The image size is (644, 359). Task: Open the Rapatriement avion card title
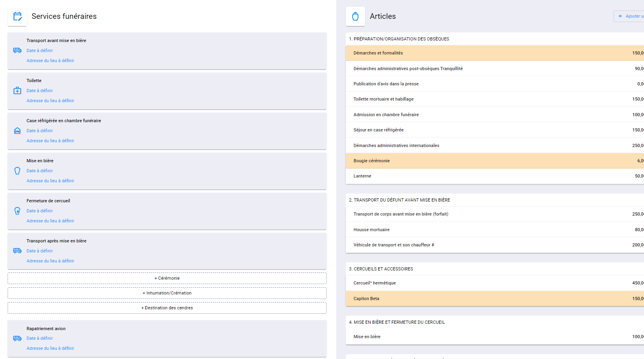tap(46, 329)
